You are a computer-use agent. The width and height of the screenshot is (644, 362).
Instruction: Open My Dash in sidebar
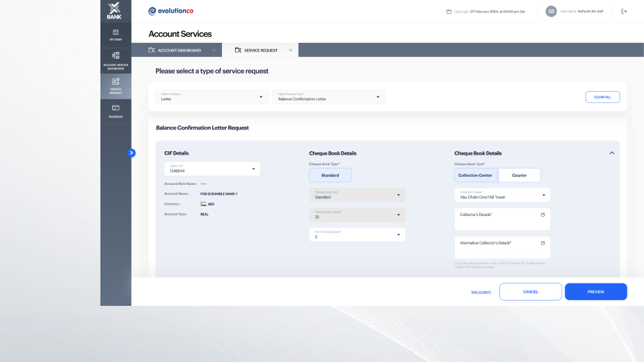(x=116, y=34)
